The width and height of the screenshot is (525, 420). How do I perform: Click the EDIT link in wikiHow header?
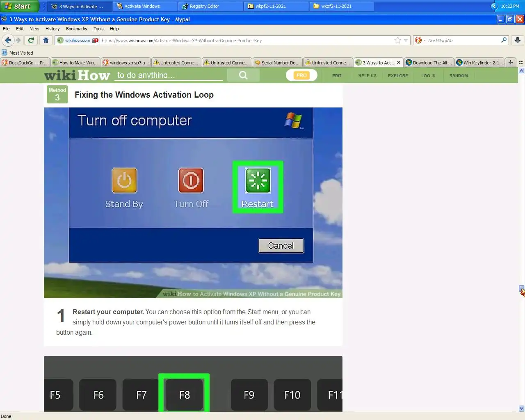pos(337,75)
